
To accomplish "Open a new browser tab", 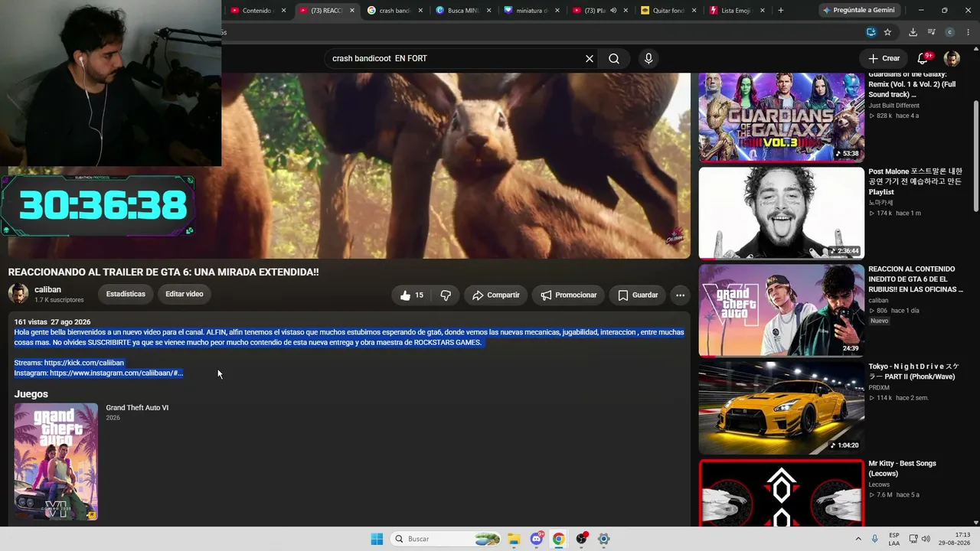I will point(781,11).
